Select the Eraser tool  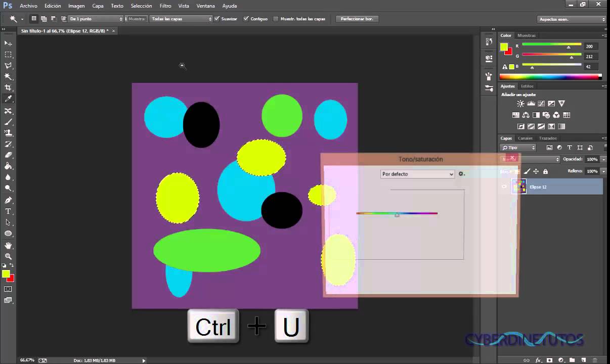tap(8, 155)
